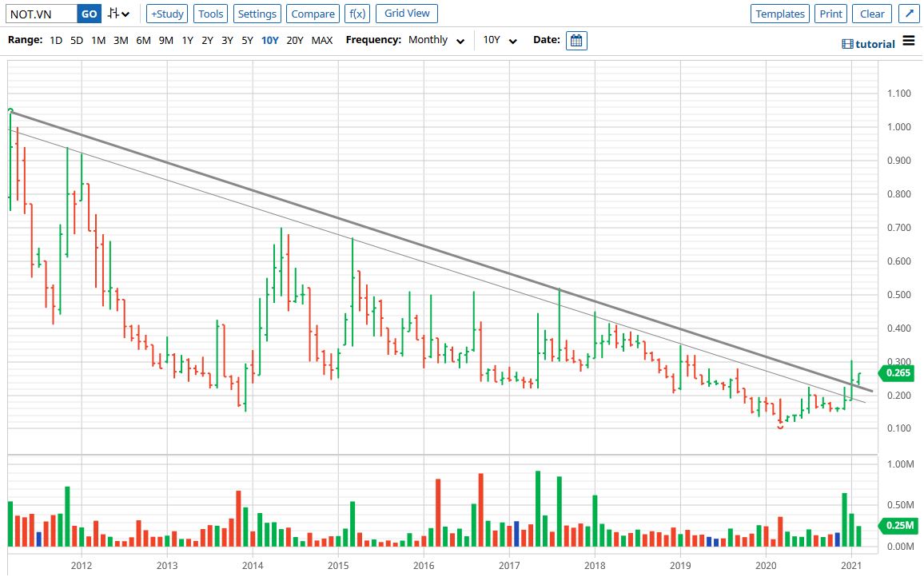The height and width of the screenshot is (577, 924).
Task: Switch range to MAX
Action: click(322, 40)
